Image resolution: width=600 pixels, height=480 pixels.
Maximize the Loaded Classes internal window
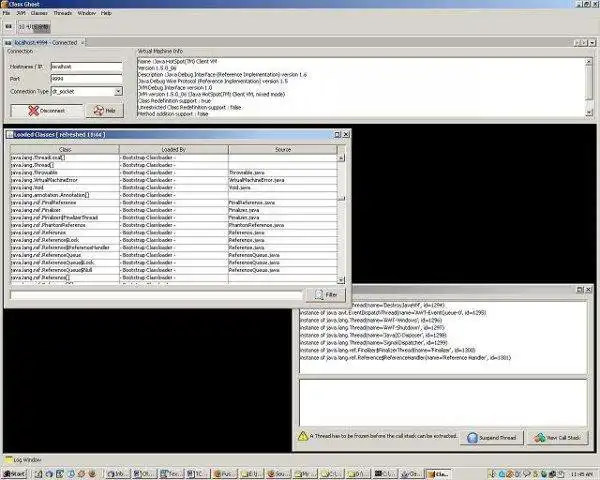tap(338, 134)
